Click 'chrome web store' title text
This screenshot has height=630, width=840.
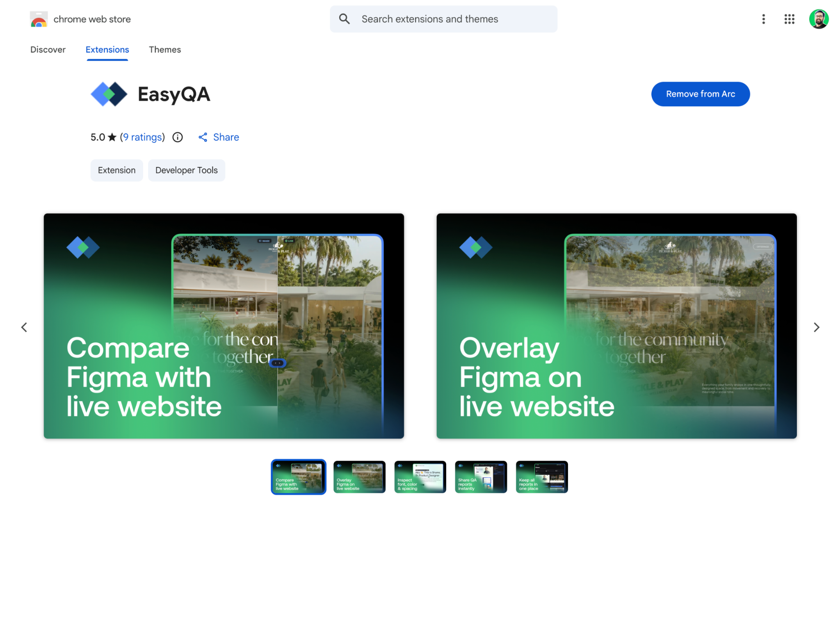(92, 19)
